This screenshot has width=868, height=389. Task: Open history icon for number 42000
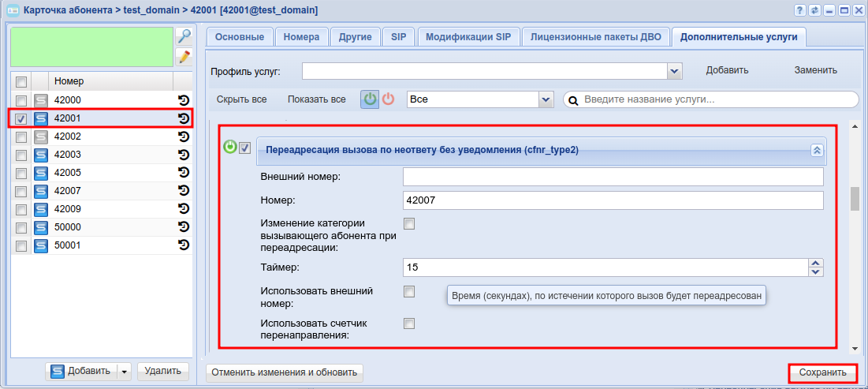[x=184, y=100]
